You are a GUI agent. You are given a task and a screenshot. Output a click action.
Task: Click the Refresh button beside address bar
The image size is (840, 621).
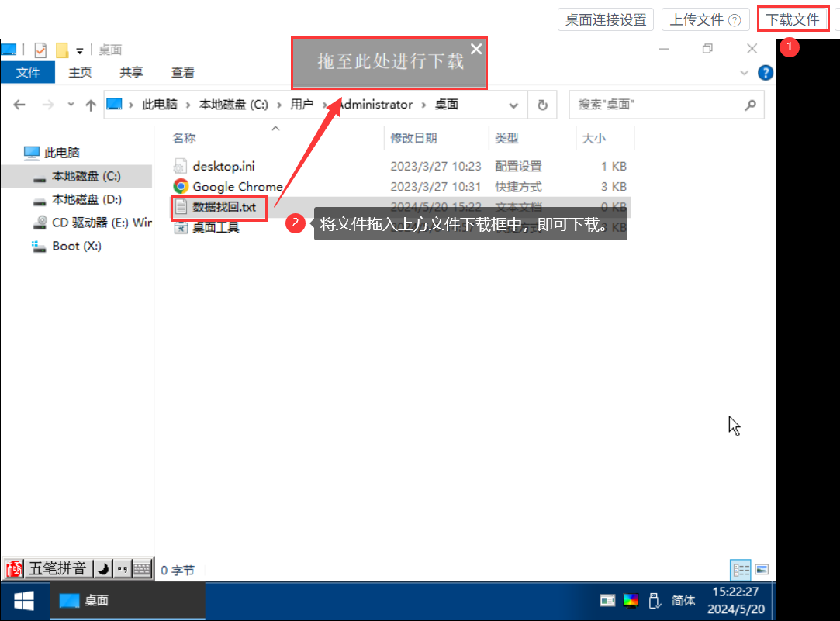point(542,105)
